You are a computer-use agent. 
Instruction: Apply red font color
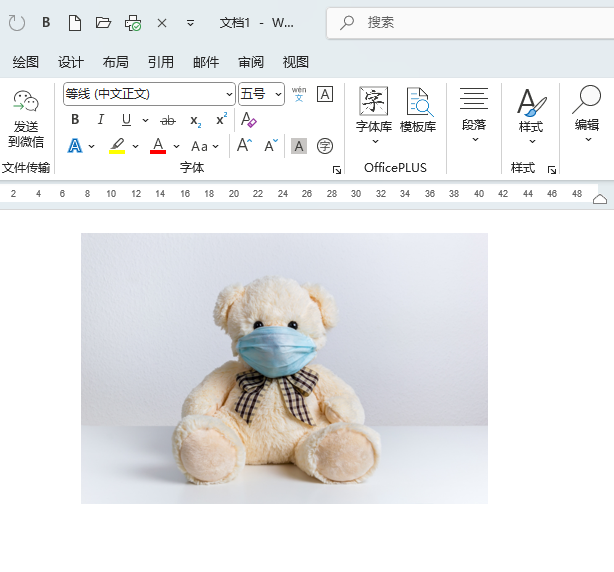point(158,146)
